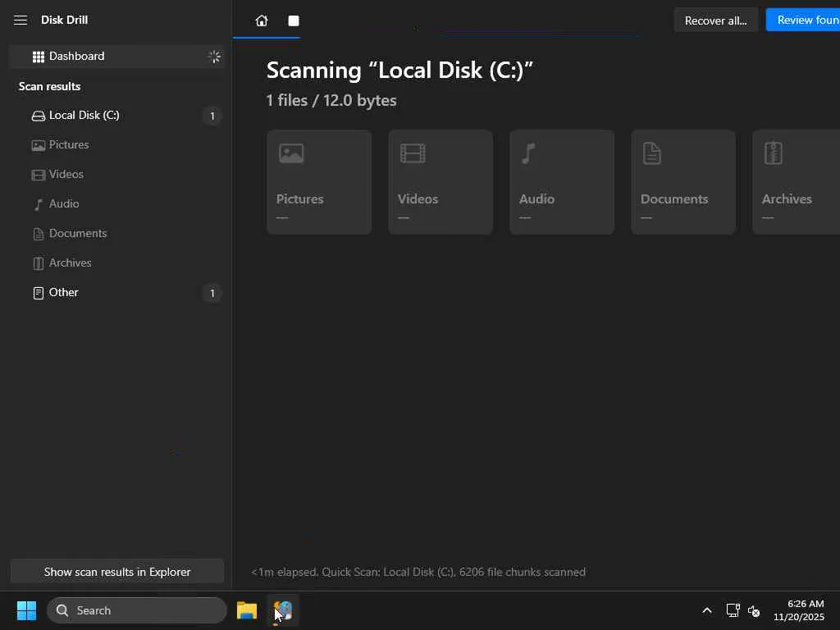The height and width of the screenshot is (630, 840).
Task: Click the sidebar Other file icon
Action: (x=39, y=293)
